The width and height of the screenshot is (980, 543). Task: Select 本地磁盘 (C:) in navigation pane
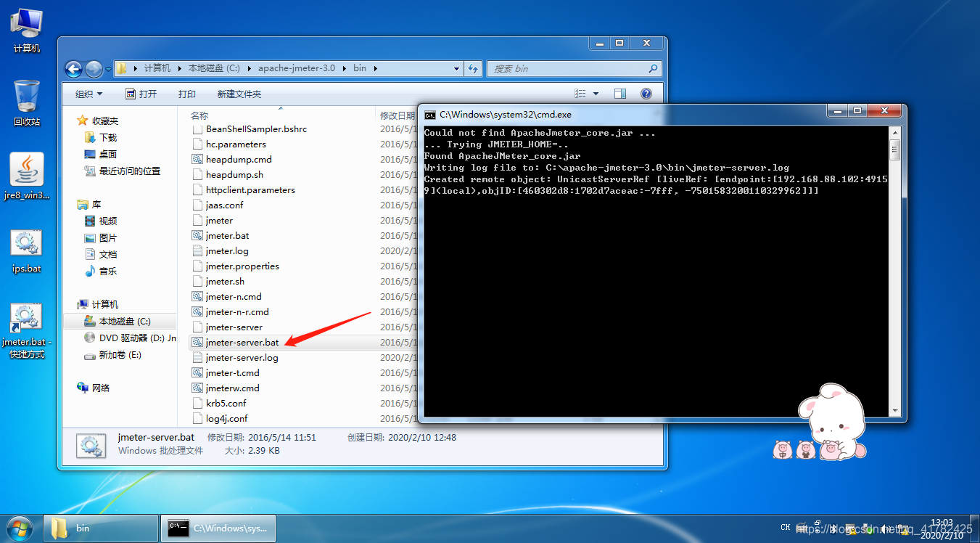pos(120,321)
